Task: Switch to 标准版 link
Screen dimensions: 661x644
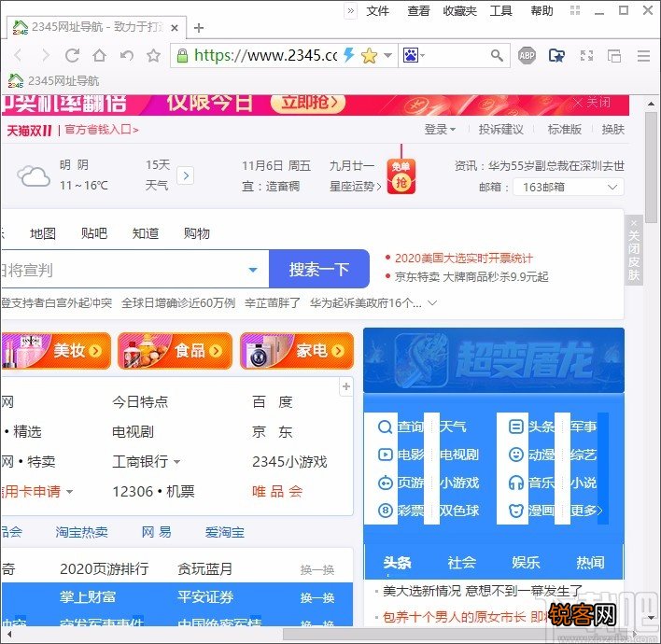Action: point(565,130)
